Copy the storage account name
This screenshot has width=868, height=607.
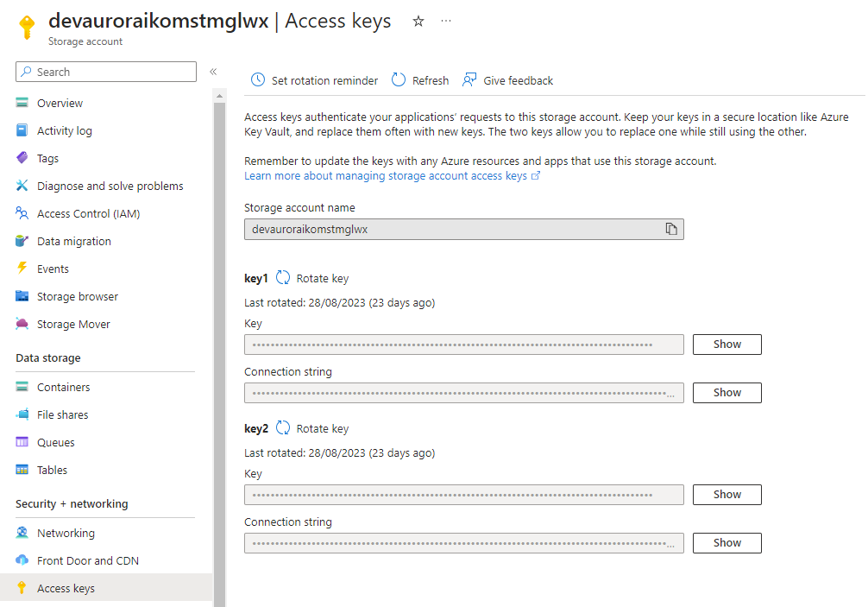pyautogui.click(x=671, y=229)
